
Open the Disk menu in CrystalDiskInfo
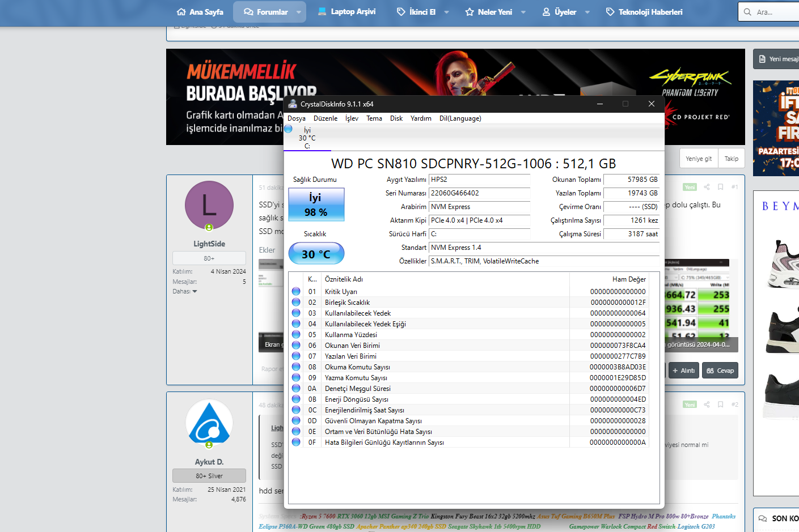[396, 118]
